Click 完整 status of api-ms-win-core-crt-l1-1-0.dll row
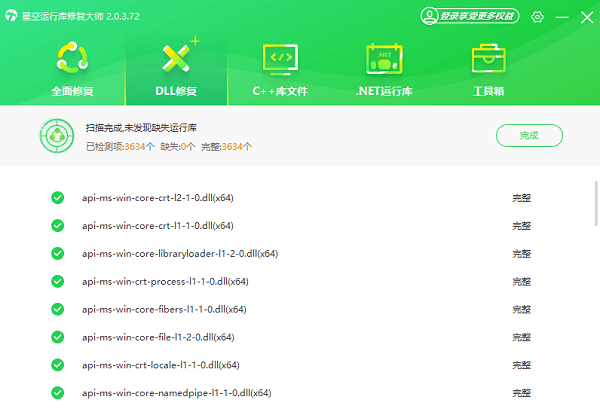 (522, 226)
